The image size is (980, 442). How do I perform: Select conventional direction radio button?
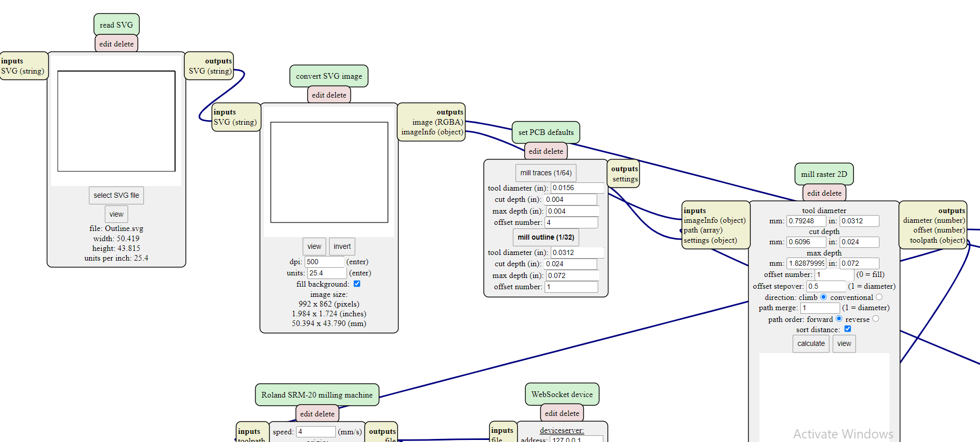[x=879, y=297]
